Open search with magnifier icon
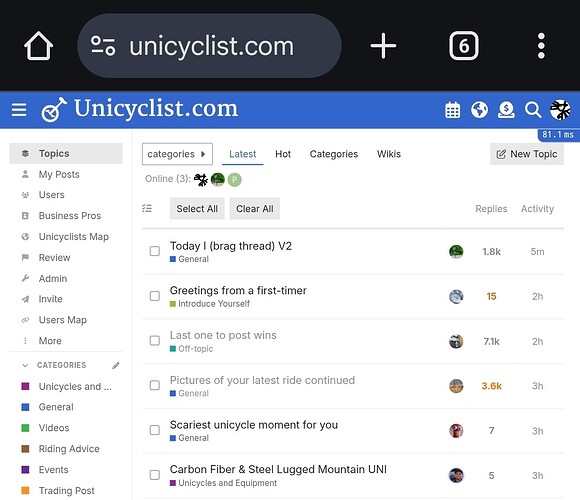The image size is (580, 500). [533, 110]
